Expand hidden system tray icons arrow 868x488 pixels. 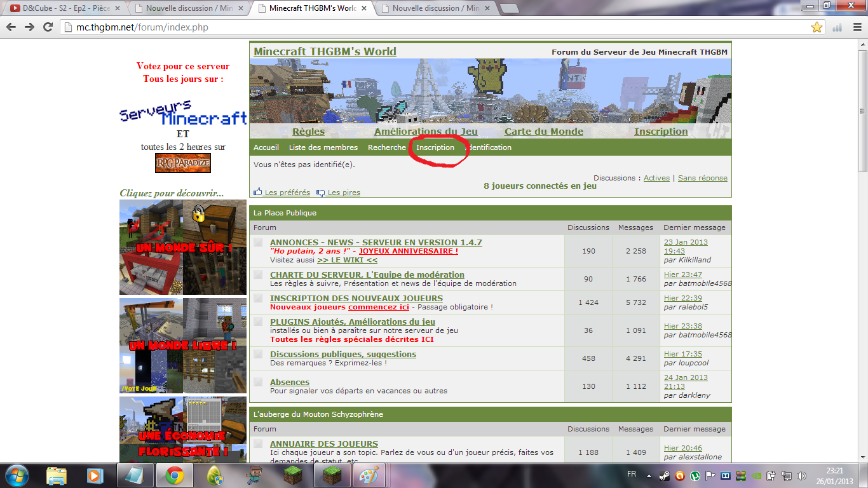(649, 475)
